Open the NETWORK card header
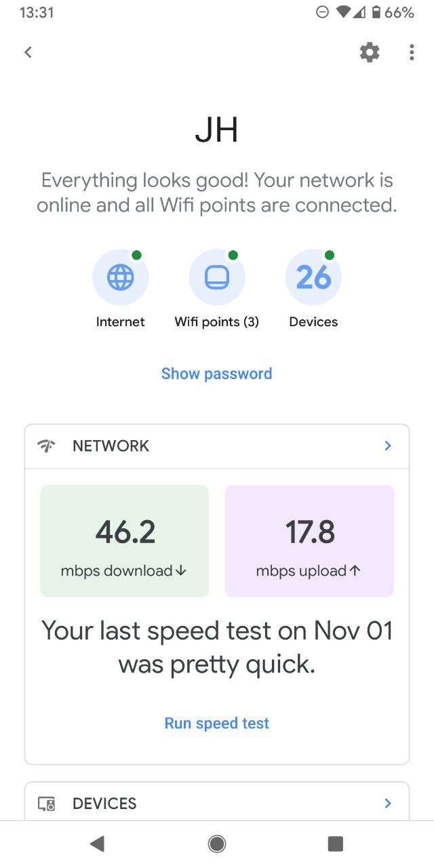 (x=217, y=446)
